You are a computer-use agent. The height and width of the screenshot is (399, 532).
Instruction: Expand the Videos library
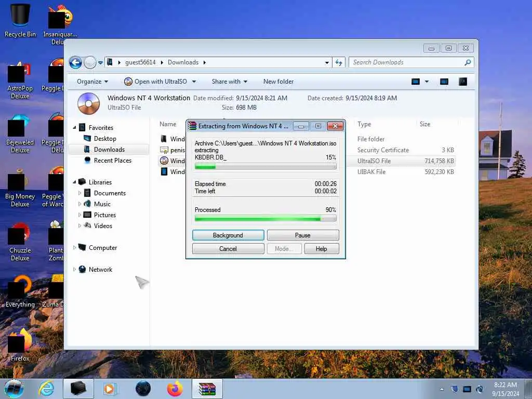click(x=79, y=225)
